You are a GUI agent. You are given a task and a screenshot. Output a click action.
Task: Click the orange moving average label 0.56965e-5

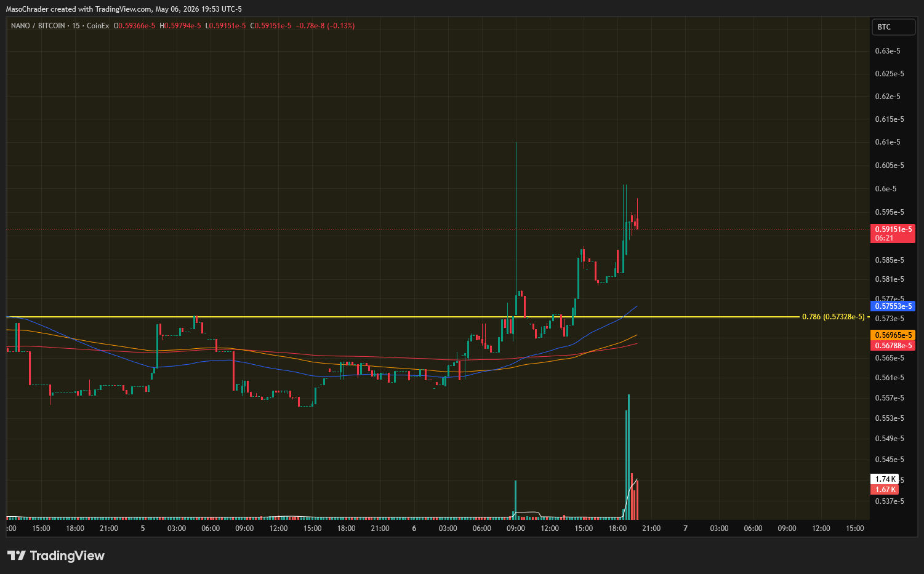(893, 335)
